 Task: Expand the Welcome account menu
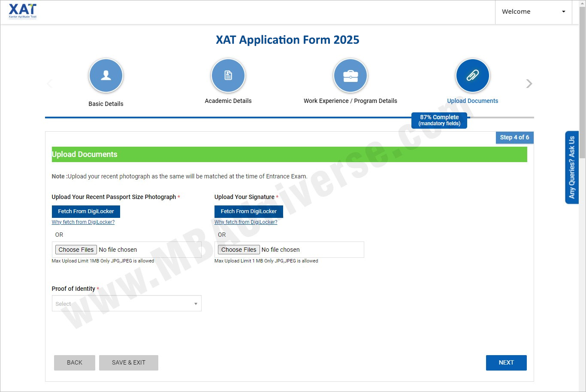(x=533, y=12)
